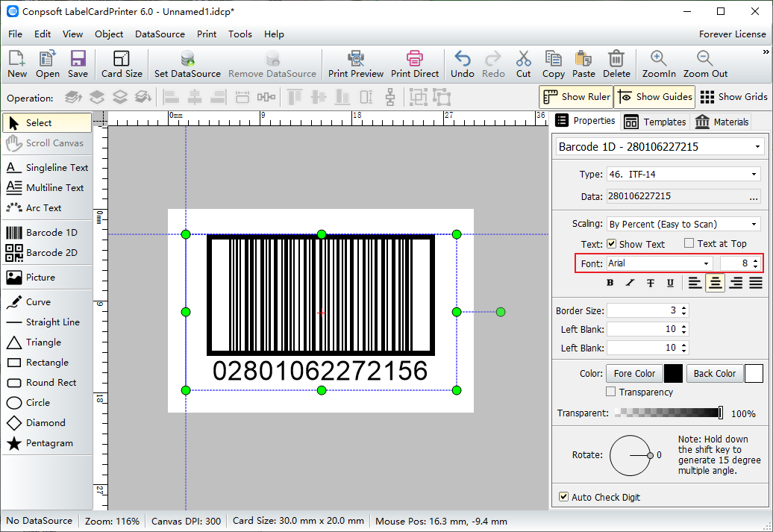Click the black fore color swatch
The image size is (773, 532).
[673, 374]
